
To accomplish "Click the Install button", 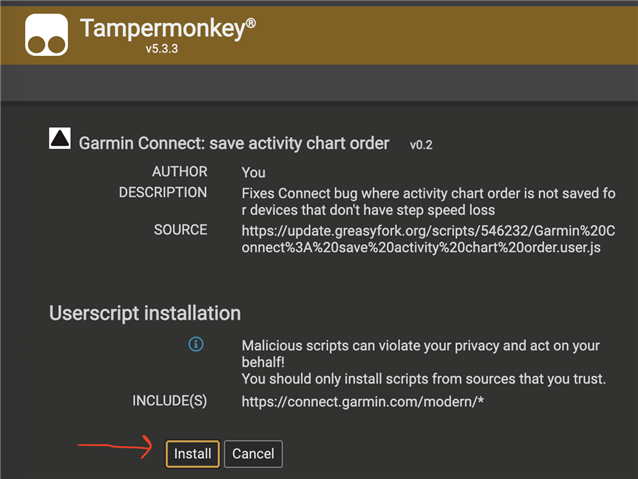I will [192, 453].
